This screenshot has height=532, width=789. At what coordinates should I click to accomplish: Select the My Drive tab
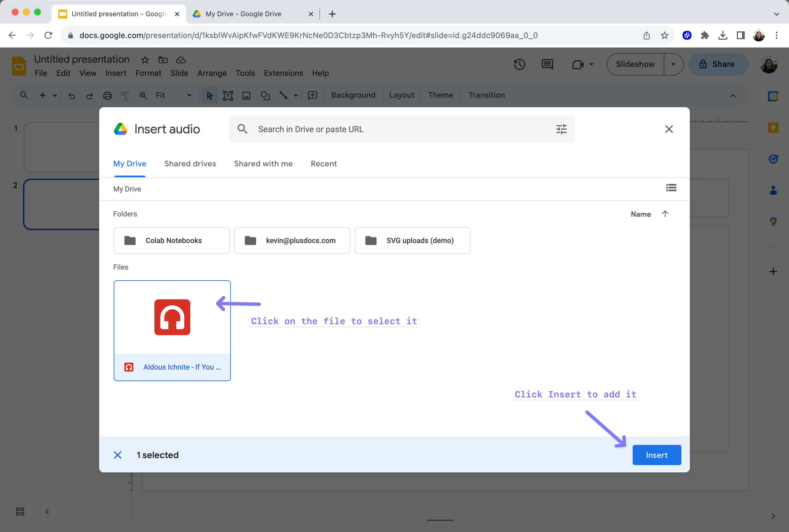pos(130,164)
